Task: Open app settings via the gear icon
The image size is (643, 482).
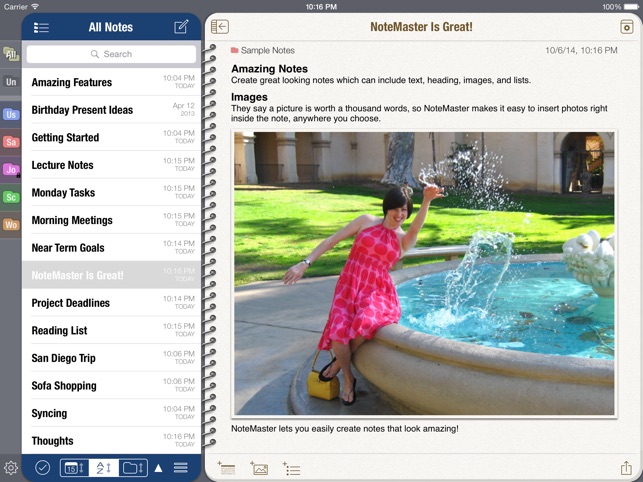Action: click(11, 468)
